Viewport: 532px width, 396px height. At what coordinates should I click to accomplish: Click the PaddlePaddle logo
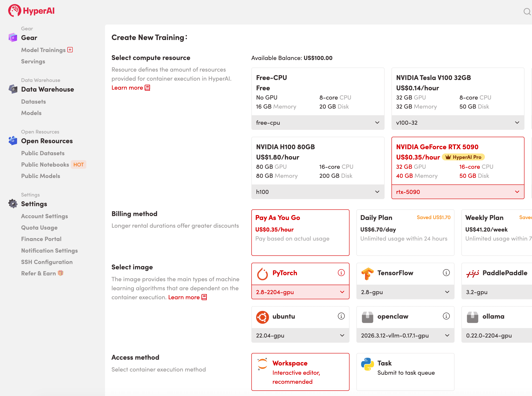click(472, 273)
